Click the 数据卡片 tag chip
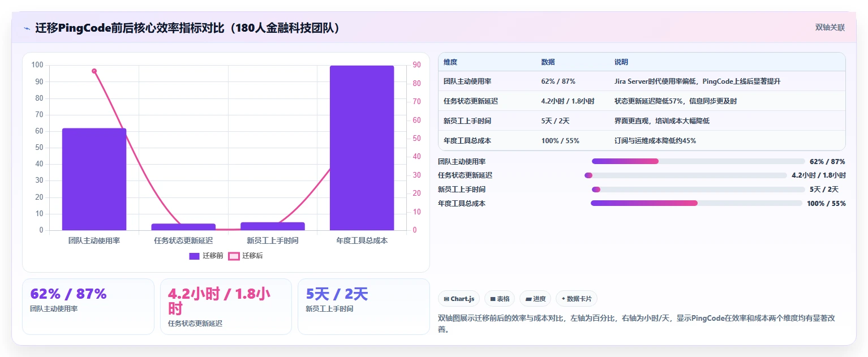The image size is (868, 357). [x=577, y=299]
